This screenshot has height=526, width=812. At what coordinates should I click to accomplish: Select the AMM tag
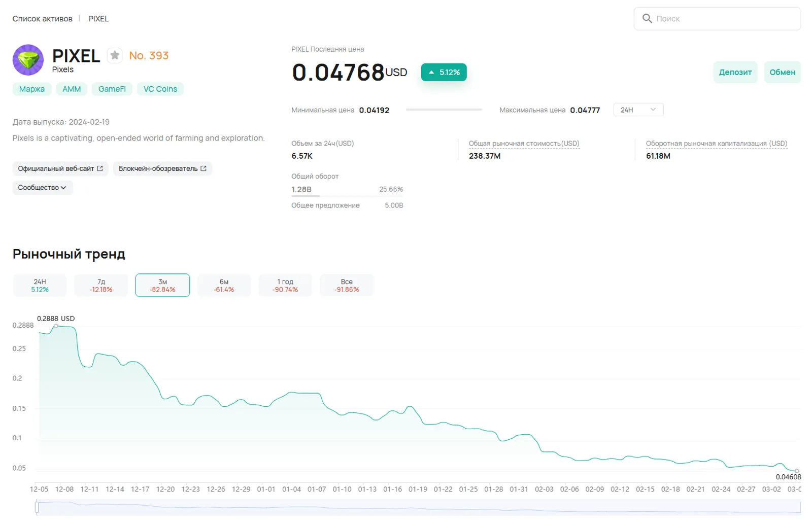(x=72, y=89)
